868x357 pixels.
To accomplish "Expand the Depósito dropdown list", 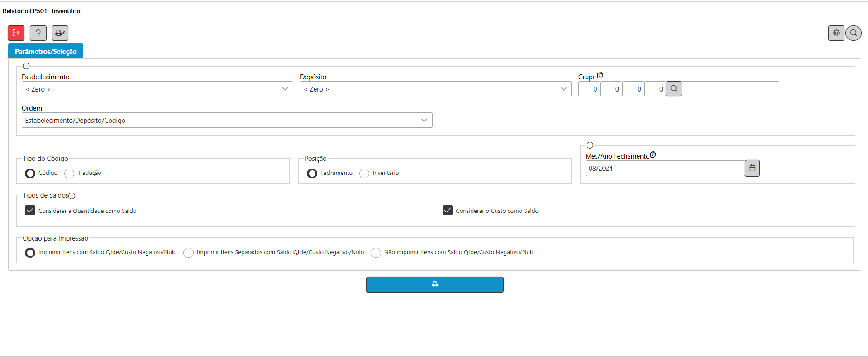I will [435, 89].
